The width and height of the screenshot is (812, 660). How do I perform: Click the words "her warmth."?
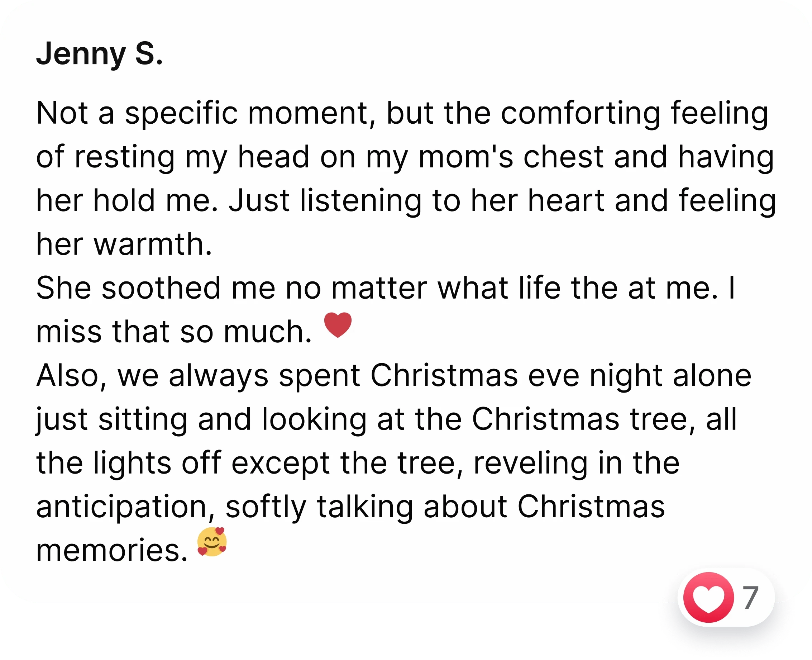[124, 244]
